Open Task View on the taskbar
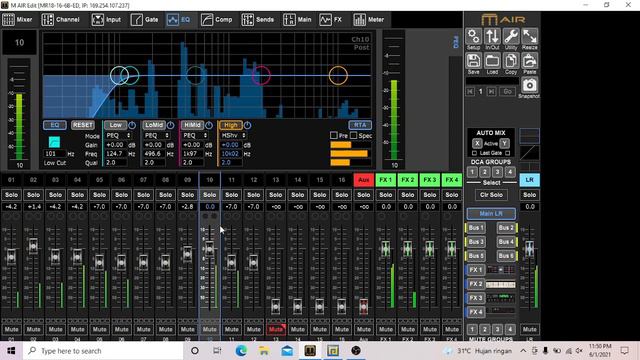This screenshot has height=360, width=640. pos(217,351)
